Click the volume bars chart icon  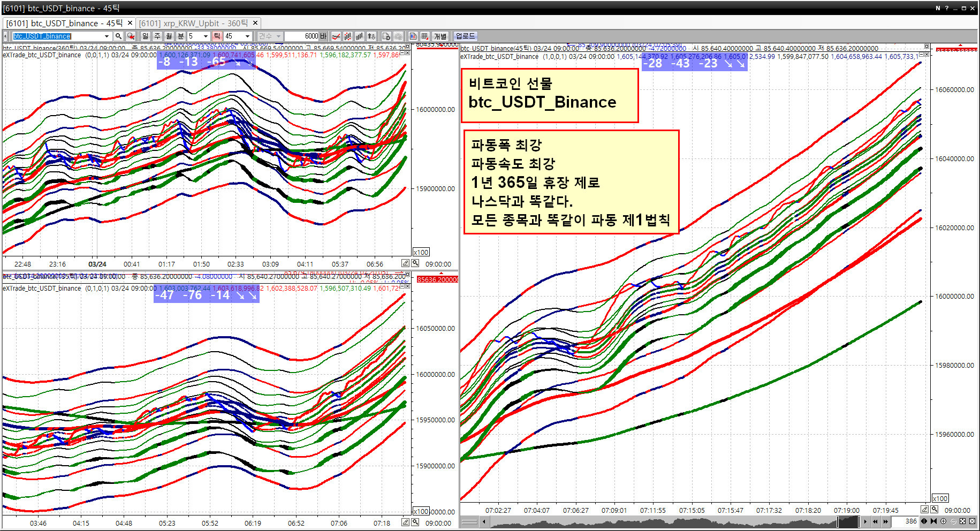click(x=360, y=36)
